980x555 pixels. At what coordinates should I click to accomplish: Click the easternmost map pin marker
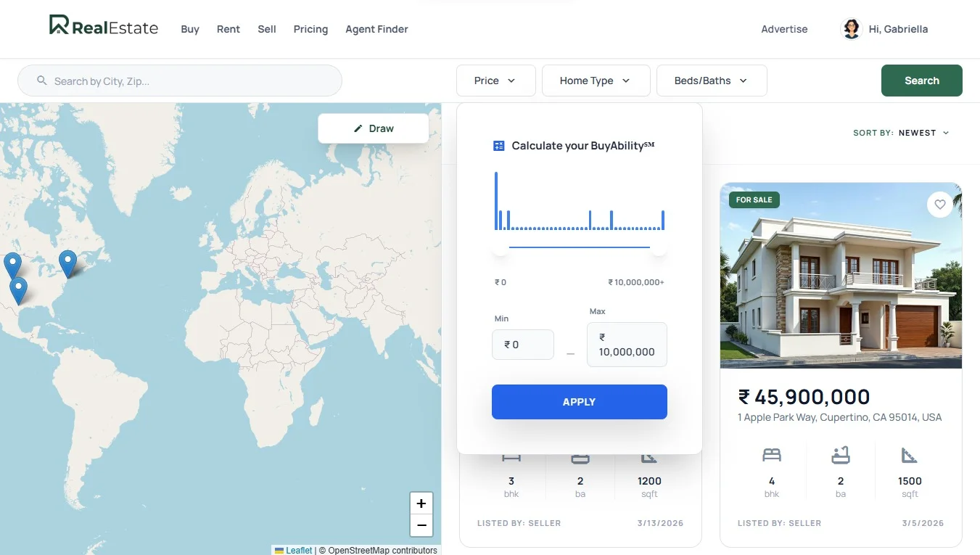pos(67,263)
